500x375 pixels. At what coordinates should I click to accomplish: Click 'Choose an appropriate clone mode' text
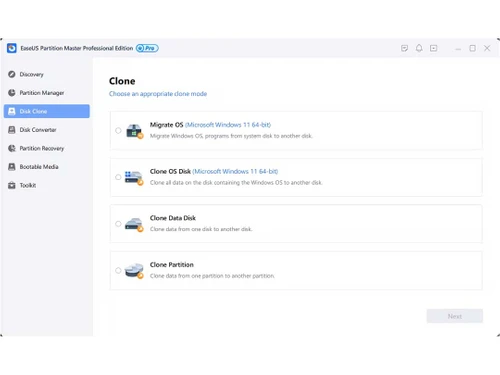point(158,94)
